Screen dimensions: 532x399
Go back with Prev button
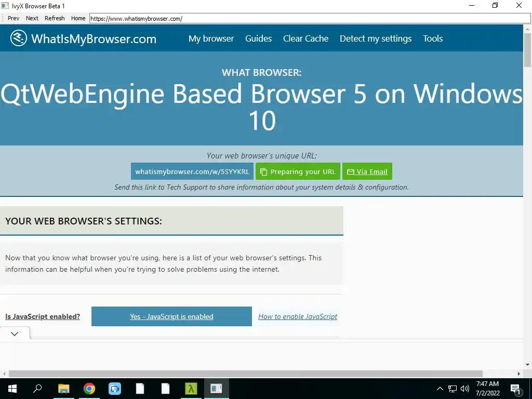(14, 18)
